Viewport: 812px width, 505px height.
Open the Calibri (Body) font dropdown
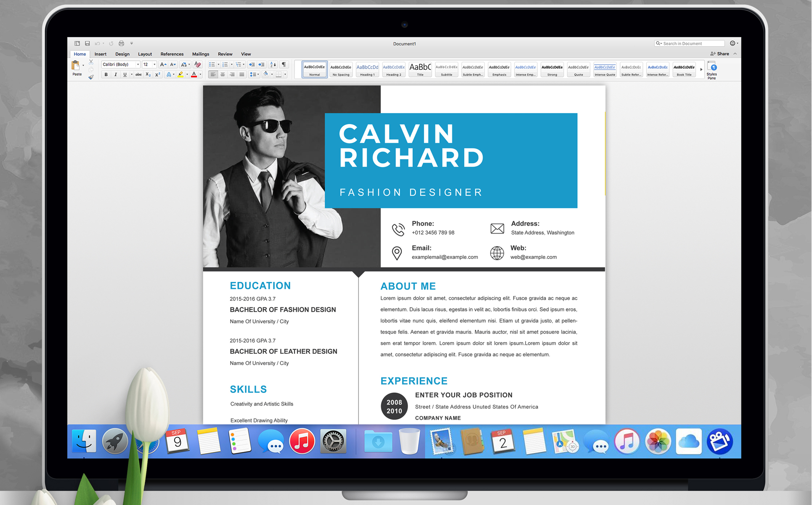(138, 64)
